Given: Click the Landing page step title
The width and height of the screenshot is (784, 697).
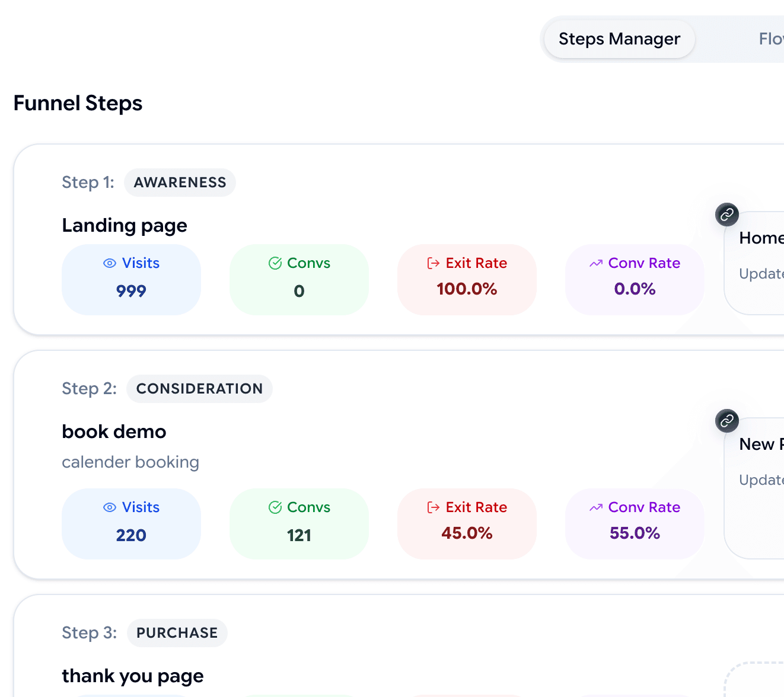Looking at the screenshot, I should coord(125,225).
